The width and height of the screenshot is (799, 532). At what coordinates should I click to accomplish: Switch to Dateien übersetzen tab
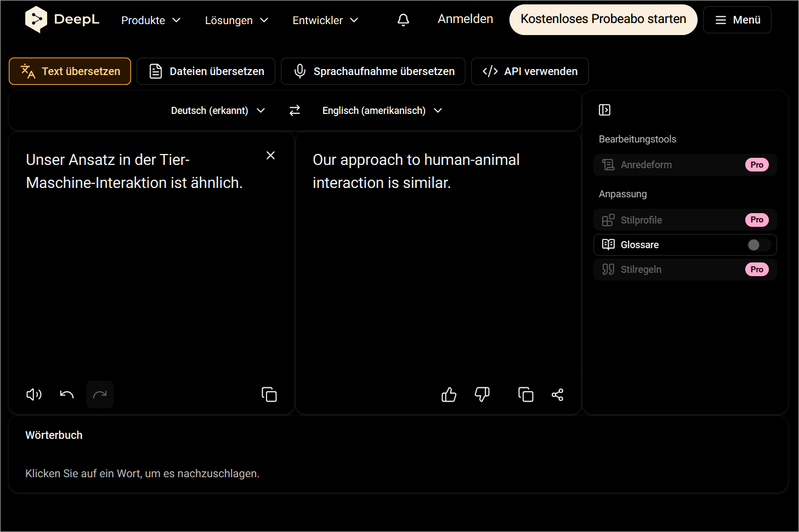click(206, 71)
